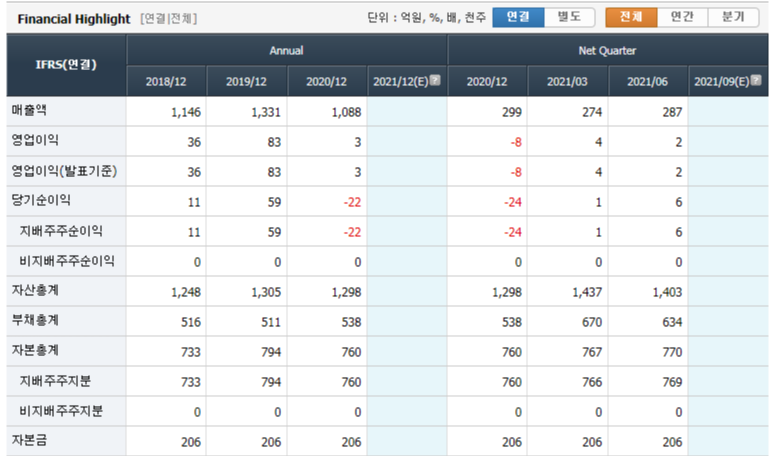Open help icon beside 2021/12(E) header
The width and height of the screenshot is (776, 456).
click(435, 80)
